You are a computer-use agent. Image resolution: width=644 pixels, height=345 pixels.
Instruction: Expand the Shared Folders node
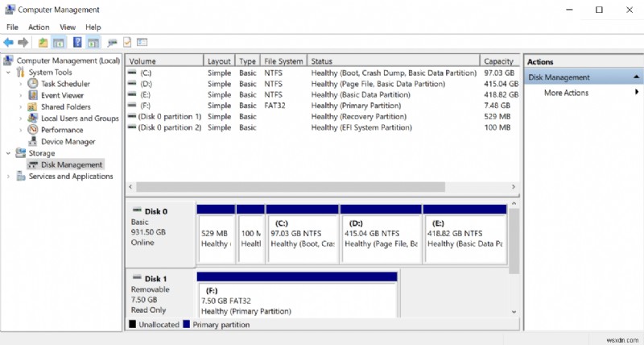[x=21, y=107]
